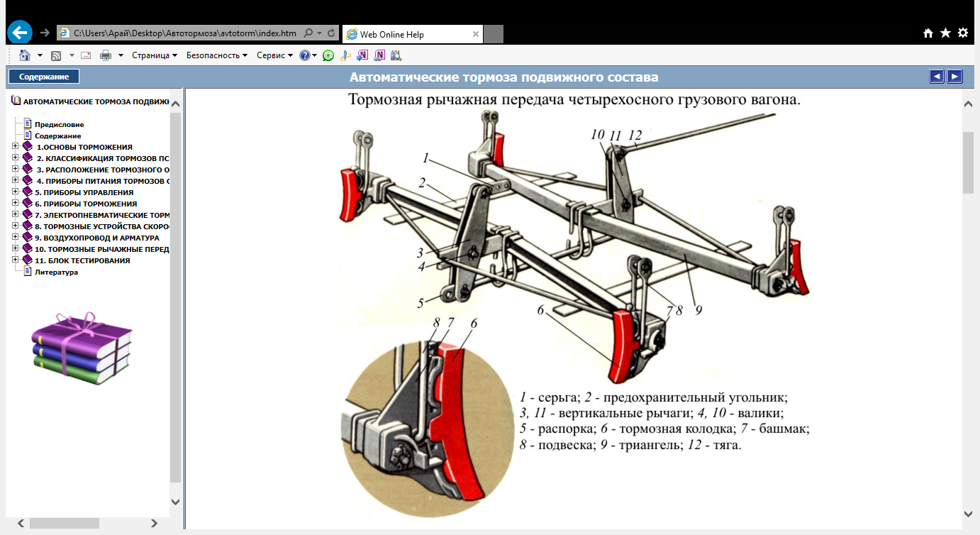The width and height of the screenshot is (980, 535).
Task: Click the browser Home icon at top right
Action: [x=928, y=33]
